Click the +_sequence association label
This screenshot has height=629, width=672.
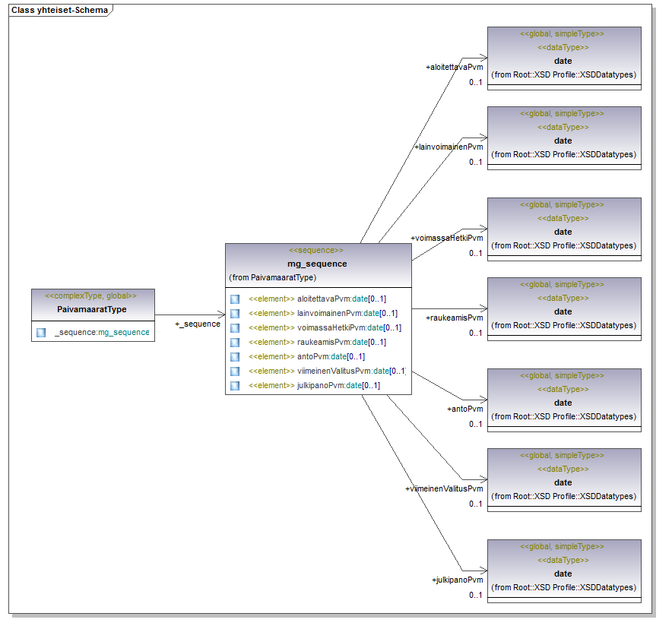point(197,324)
